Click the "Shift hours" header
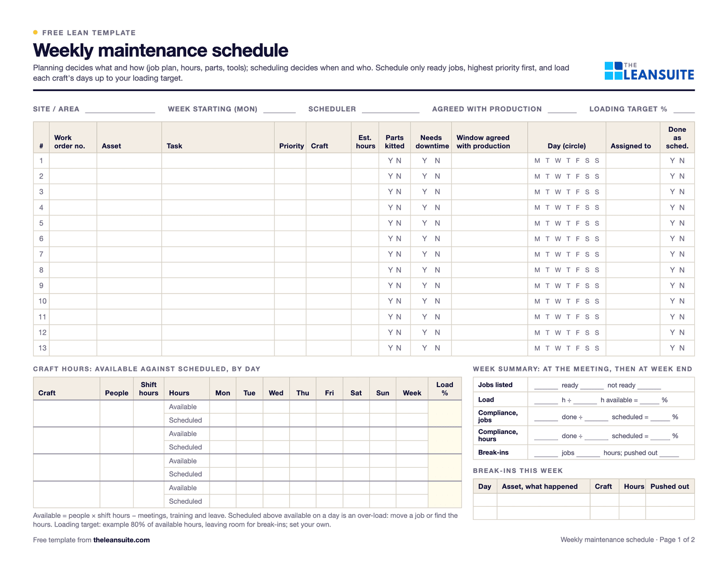 pyautogui.click(x=149, y=389)
